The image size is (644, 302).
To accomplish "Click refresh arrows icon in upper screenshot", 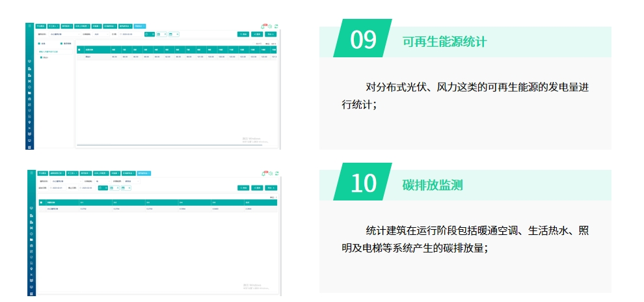I will click(x=277, y=27).
